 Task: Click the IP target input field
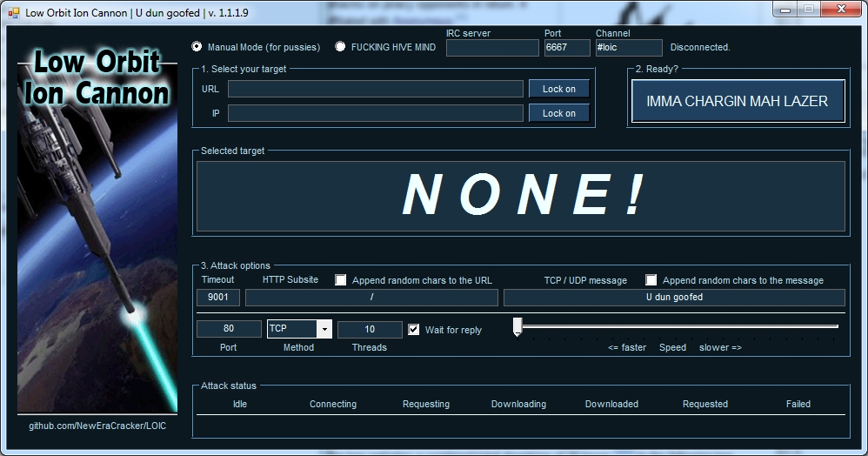(376, 113)
